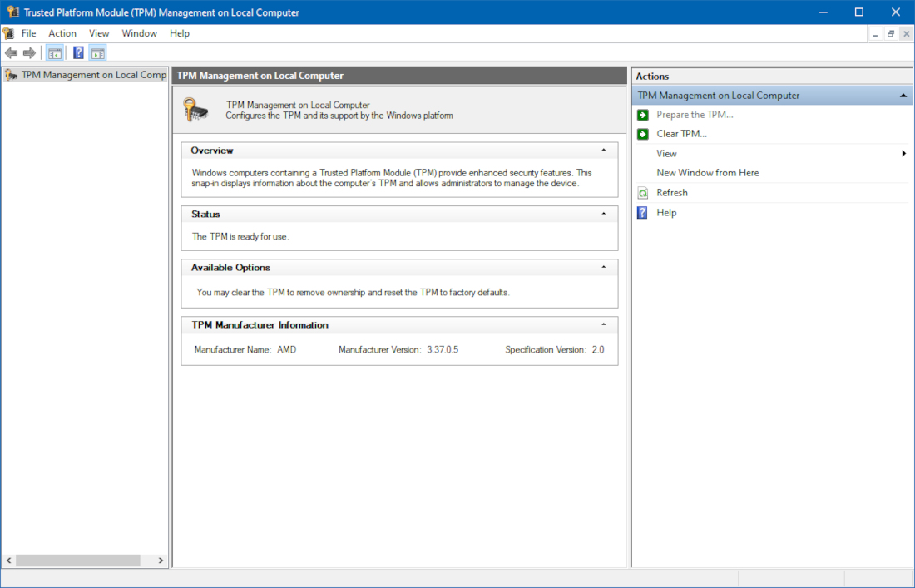Click green arrow icon for Clear TPM

[642, 134]
